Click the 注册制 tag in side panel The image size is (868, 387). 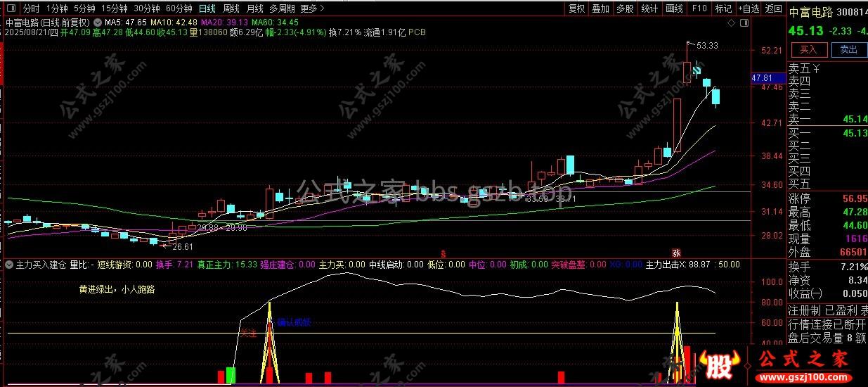tap(803, 310)
